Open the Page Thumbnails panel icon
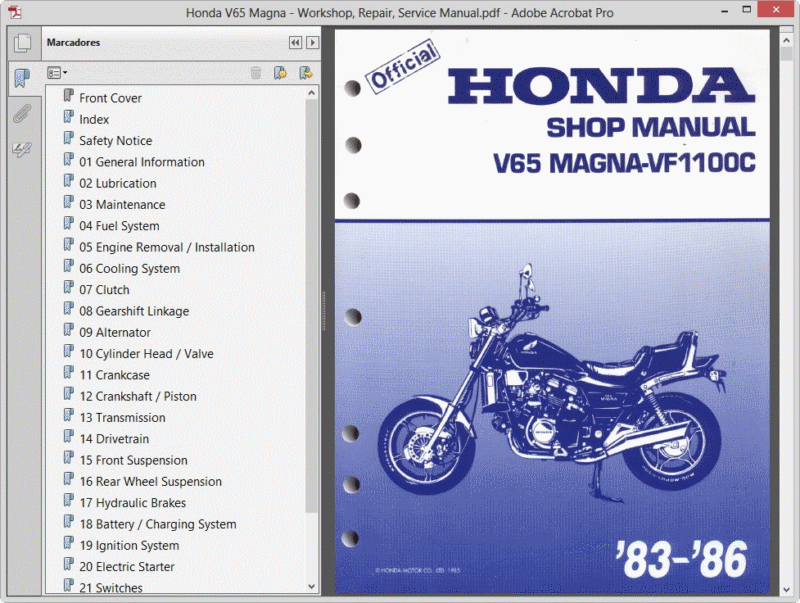 22,43
